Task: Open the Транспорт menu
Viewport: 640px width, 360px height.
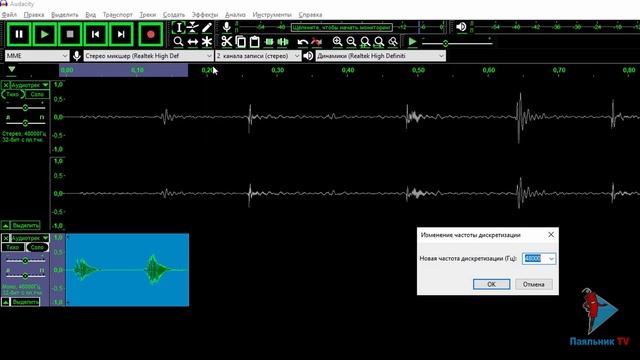Action: tap(118, 15)
